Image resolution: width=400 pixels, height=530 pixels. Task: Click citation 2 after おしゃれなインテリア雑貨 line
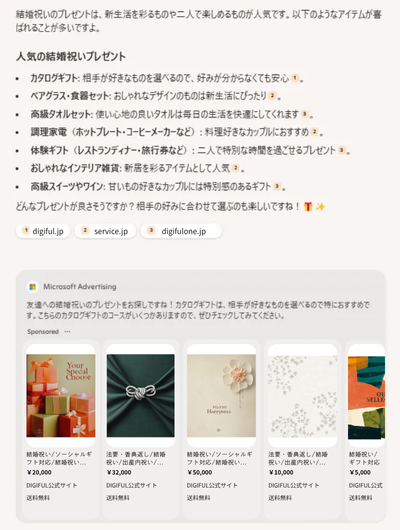pyautogui.click(x=235, y=168)
